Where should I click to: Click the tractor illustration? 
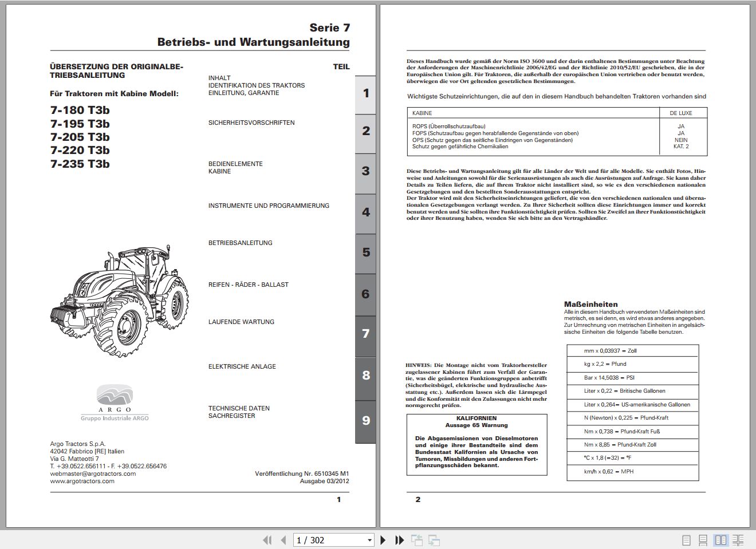click(x=120, y=301)
